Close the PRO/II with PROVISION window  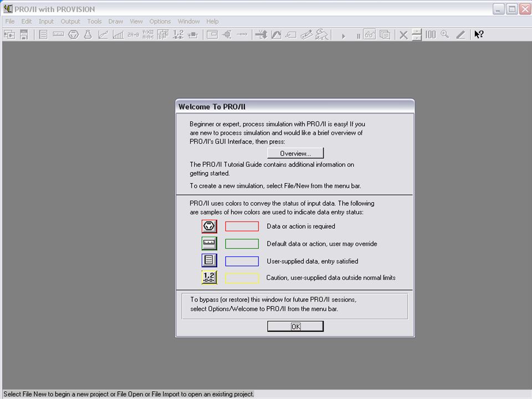click(x=525, y=9)
